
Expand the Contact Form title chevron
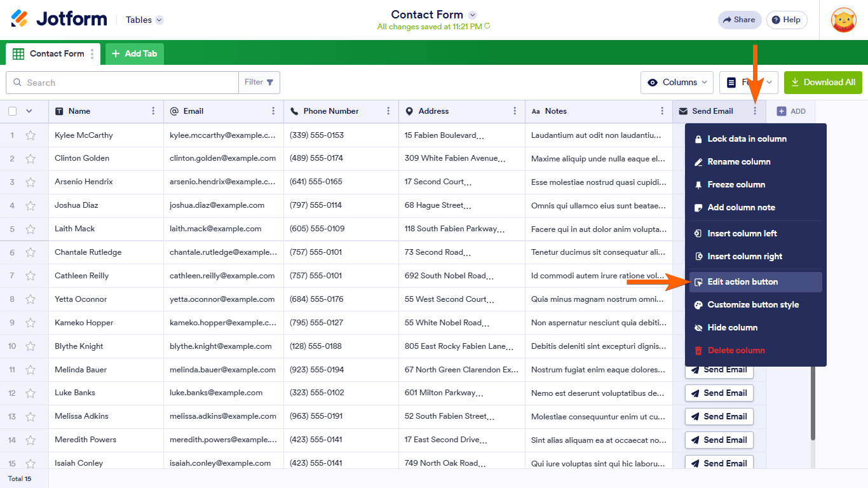tap(472, 15)
